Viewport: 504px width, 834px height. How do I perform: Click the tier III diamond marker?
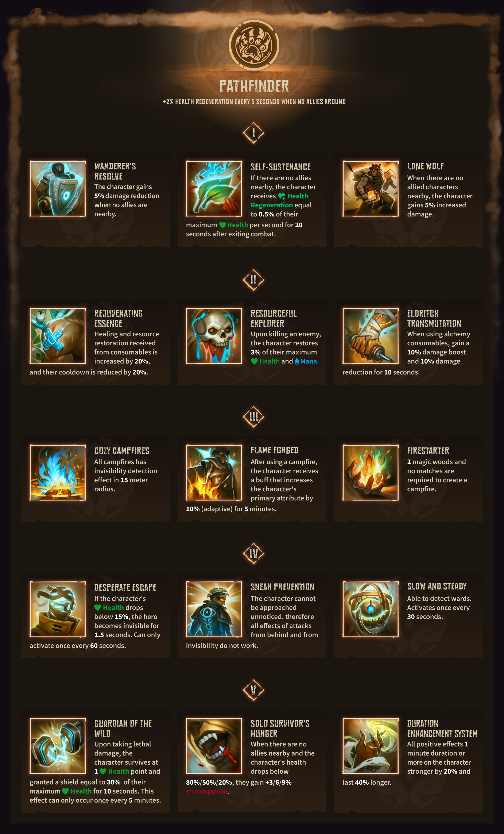(x=253, y=417)
